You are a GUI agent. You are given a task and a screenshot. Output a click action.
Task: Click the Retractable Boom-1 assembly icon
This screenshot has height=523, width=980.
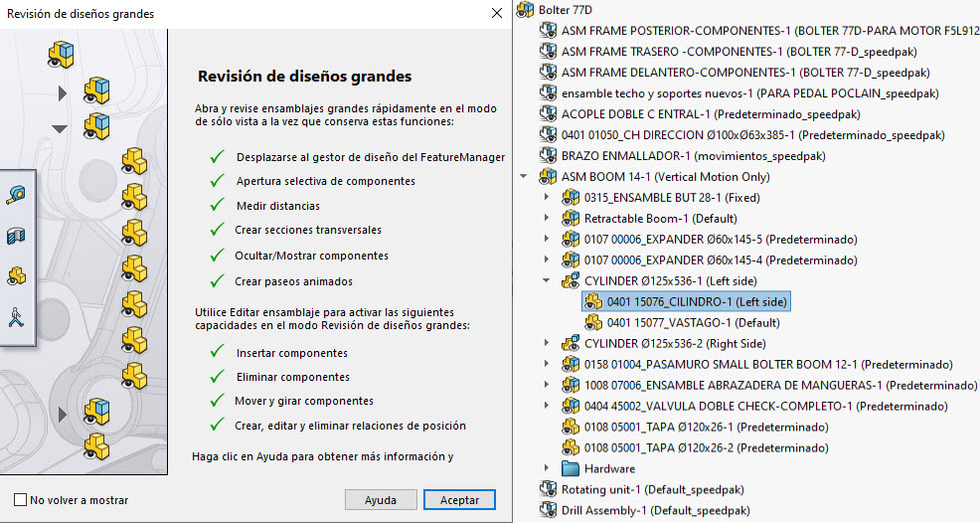coord(571,219)
